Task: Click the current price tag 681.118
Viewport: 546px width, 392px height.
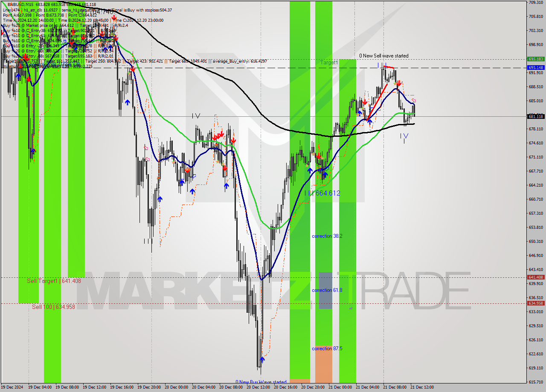Action: click(x=536, y=116)
